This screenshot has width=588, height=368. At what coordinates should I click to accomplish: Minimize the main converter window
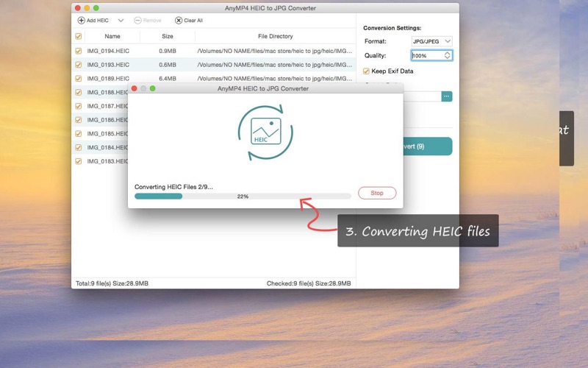click(87, 8)
